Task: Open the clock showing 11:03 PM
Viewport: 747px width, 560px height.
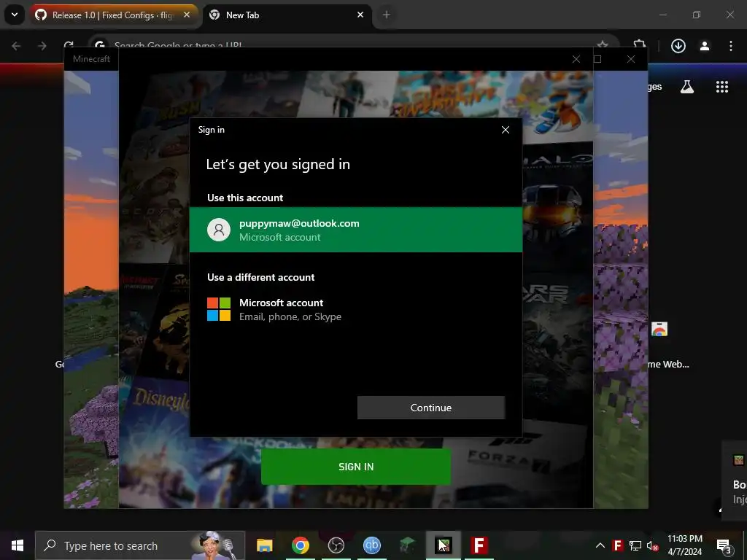Action: 684,545
